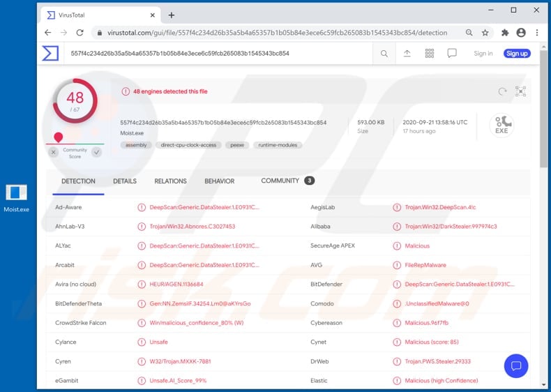Open the browser profile avatar icon
Screen dimensions: 551x392
click(x=521, y=33)
